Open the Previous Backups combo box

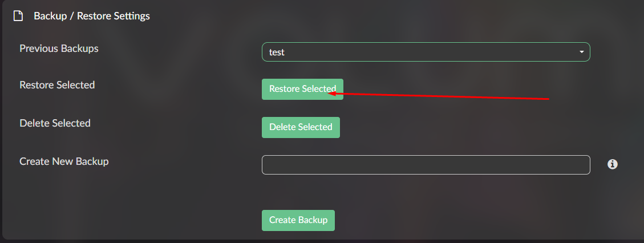(426, 52)
